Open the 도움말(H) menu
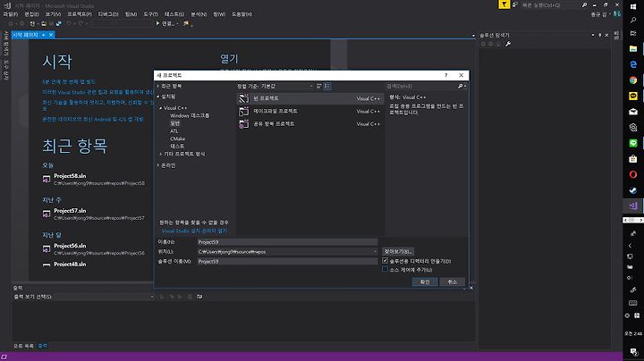 (241, 14)
